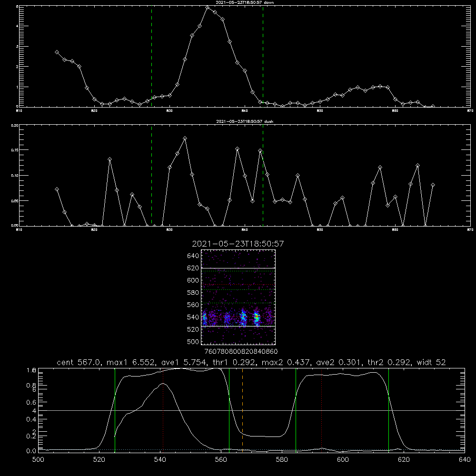
Task: Click the x-axis label 560 of bottom plot
Action: (x=221, y=460)
